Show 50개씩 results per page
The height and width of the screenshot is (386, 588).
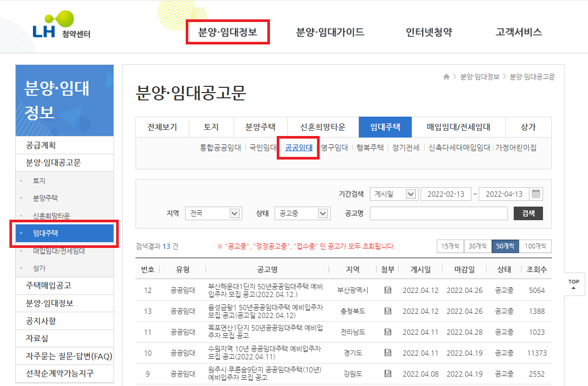505,246
